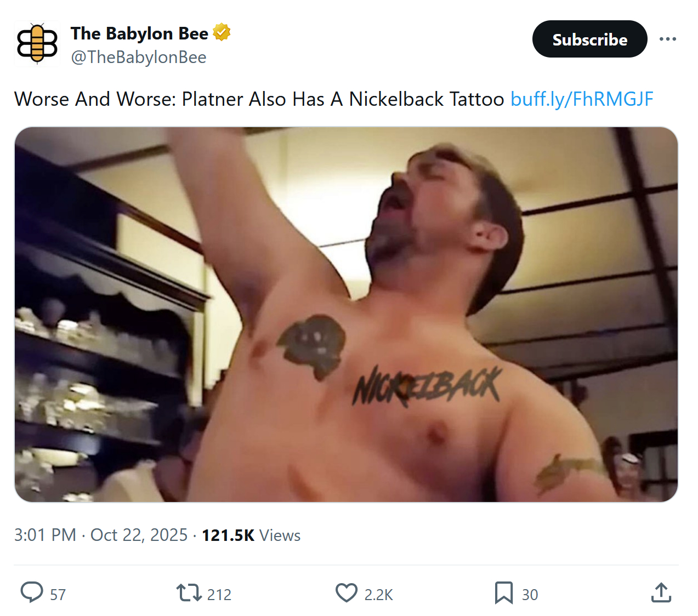Click the reply speech bubble icon

coord(32,593)
